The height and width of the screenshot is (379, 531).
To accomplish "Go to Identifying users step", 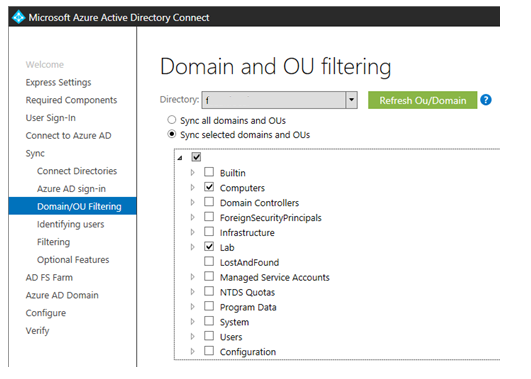I will click(x=70, y=224).
